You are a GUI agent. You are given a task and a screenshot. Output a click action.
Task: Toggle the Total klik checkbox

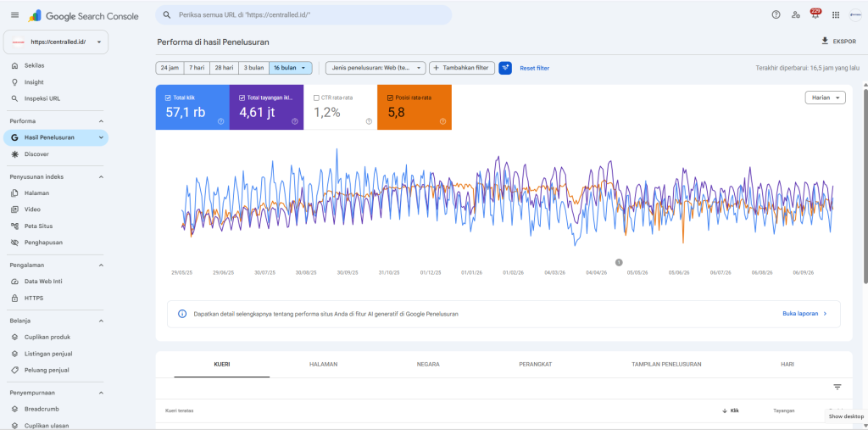[x=168, y=98]
